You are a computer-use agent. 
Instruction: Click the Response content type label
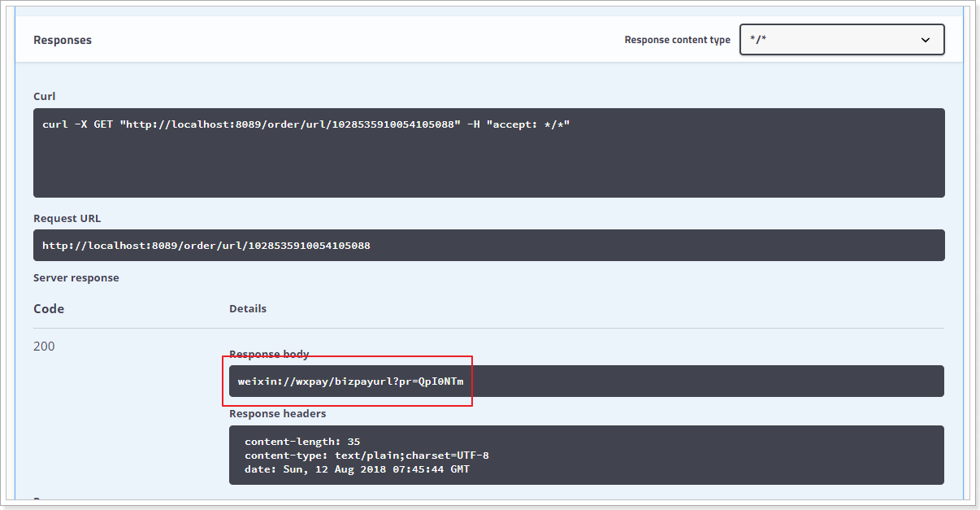click(x=678, y=40)
